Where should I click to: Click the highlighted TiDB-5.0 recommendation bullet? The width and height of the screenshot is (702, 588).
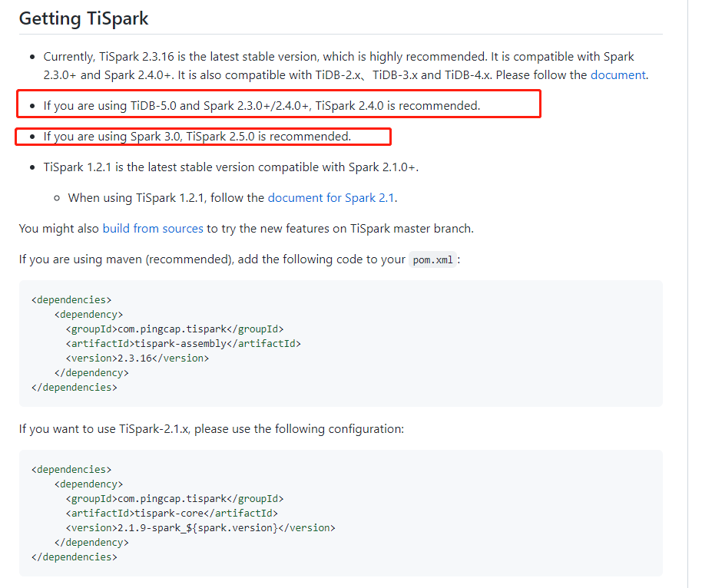click(262, 106)
